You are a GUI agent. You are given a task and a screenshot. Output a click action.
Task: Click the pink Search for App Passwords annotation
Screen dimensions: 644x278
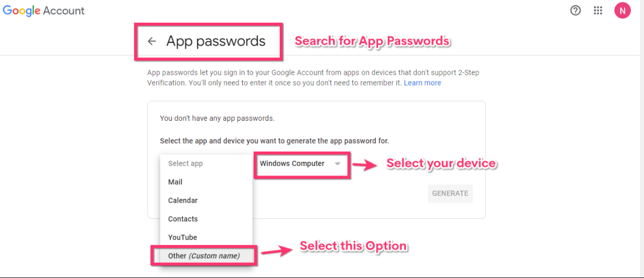[x=372, y=42]
